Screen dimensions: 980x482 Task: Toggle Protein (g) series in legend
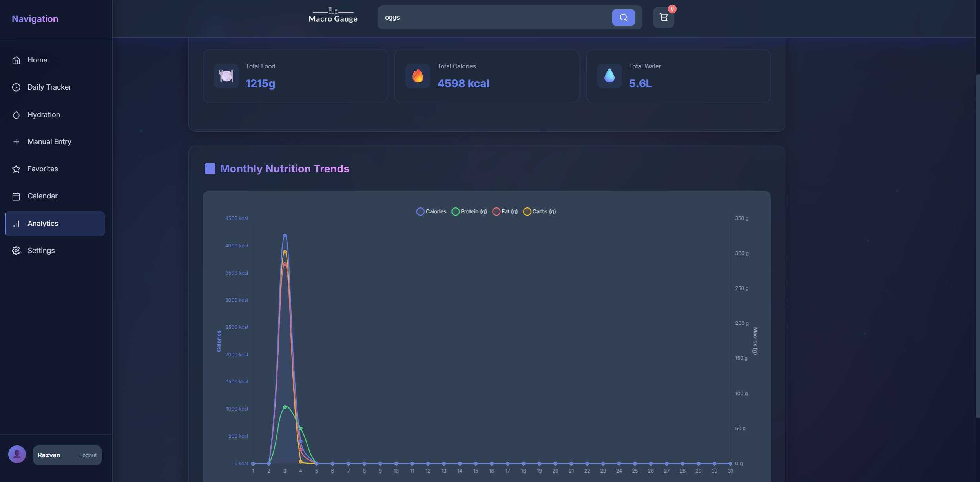(x=469, y=211)
